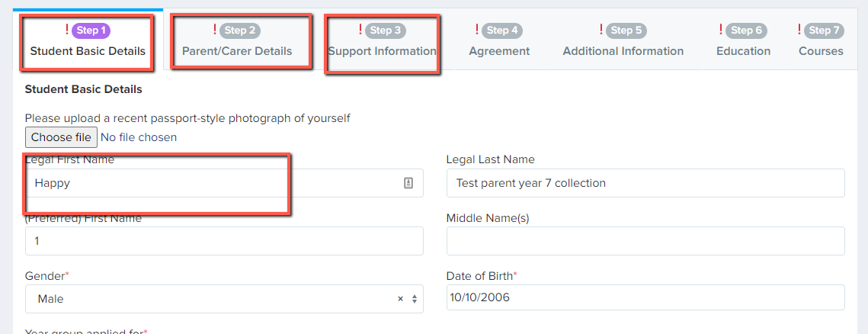Open the Gender dropdown showing Male

pyautogui.click(x=224, y=299)
